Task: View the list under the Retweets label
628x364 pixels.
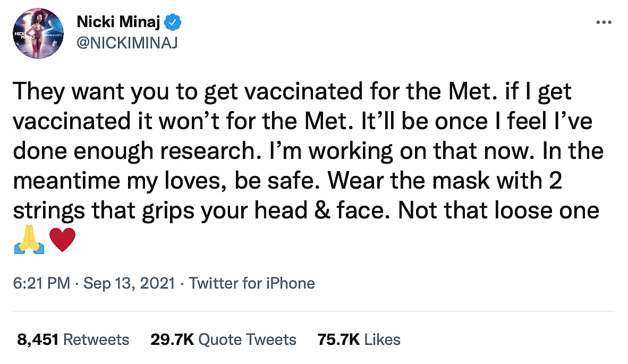Action: pos(96,340)
